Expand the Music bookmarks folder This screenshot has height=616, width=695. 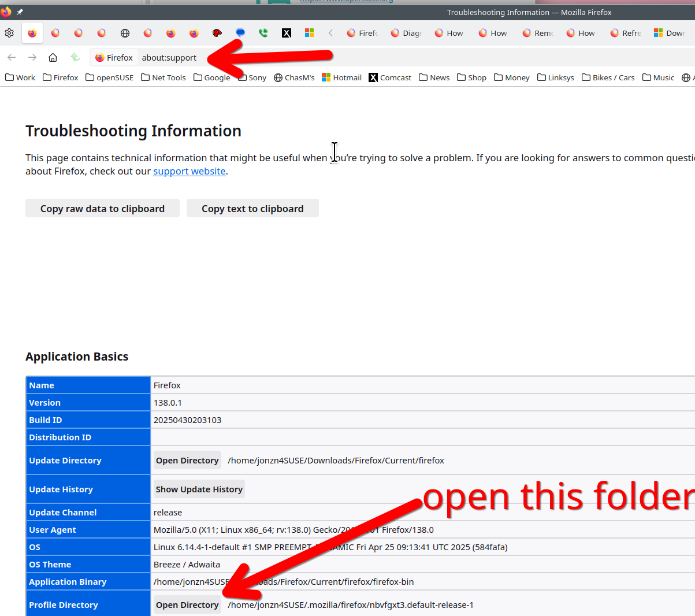(x=658, y=77)
